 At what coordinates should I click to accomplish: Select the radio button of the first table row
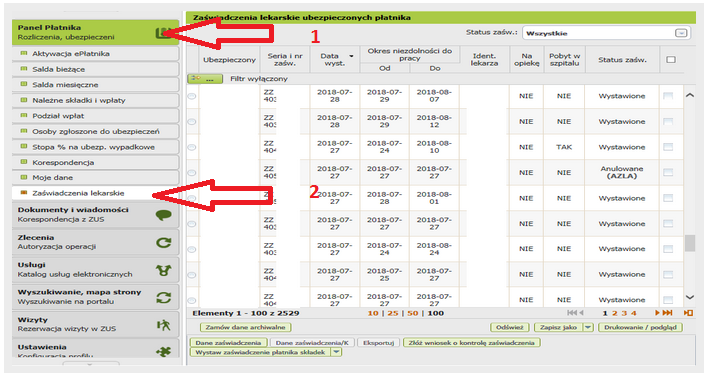point(192,96)
